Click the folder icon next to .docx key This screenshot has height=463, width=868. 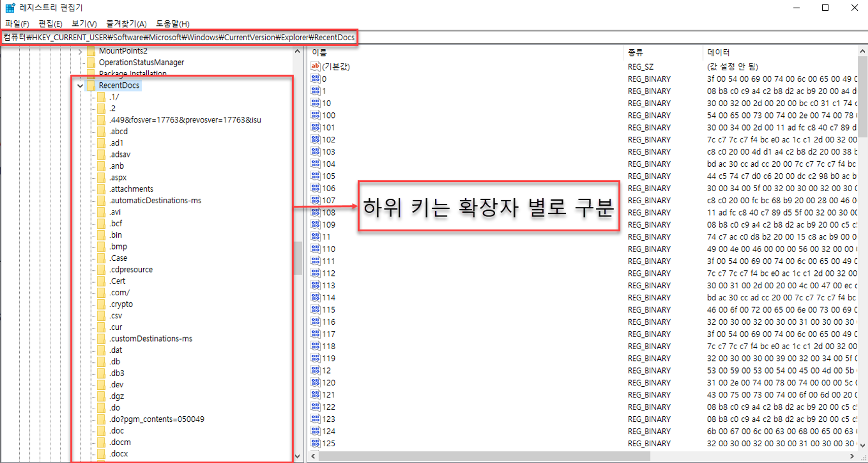pyautogui.click(x=102, y=454)
